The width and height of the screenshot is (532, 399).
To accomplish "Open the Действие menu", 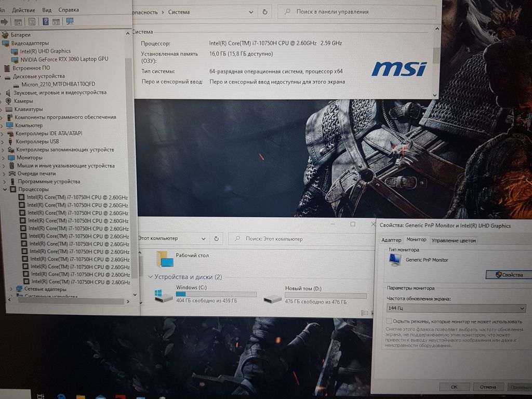I will click(x=23, y=10).
